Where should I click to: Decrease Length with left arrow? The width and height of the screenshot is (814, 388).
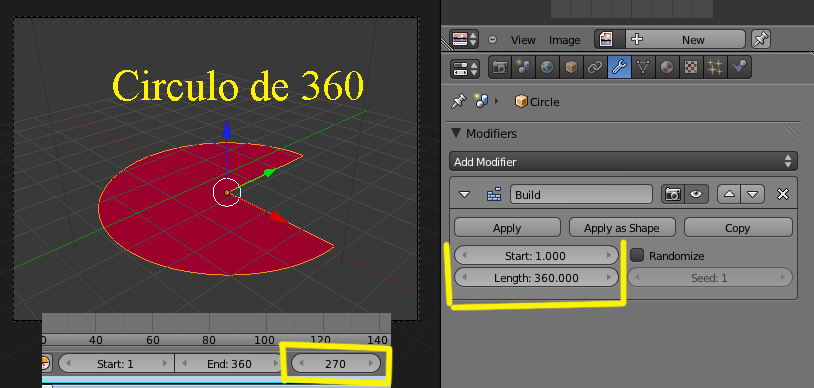pos(464,277)
